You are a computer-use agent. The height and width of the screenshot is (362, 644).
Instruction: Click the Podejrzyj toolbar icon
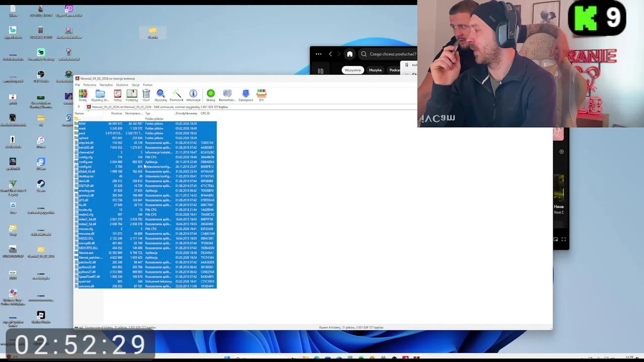pos(132,95)
